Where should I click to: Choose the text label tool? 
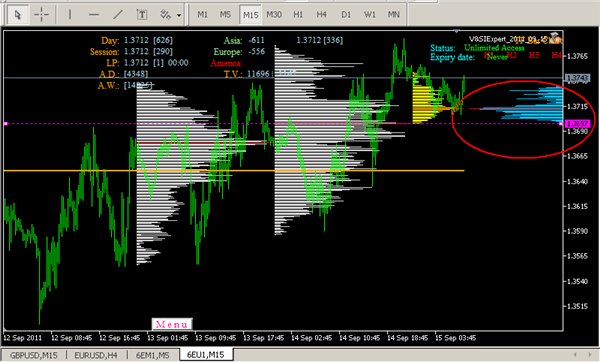pos(142,15)
